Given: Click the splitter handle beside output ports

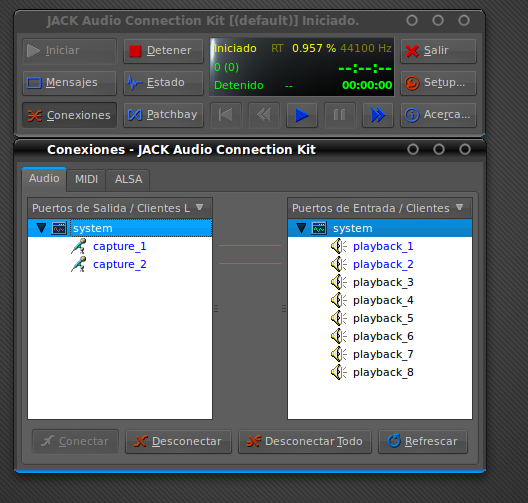Looking at the screenshot, I should point(216,308).
